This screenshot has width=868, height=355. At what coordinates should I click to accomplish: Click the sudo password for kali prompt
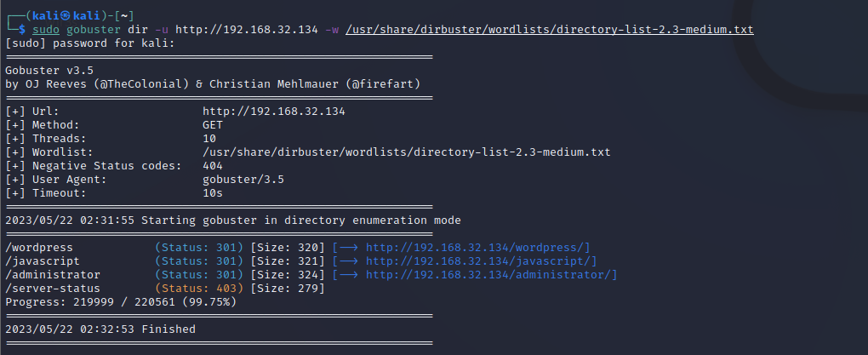click(x=89, y=43)
